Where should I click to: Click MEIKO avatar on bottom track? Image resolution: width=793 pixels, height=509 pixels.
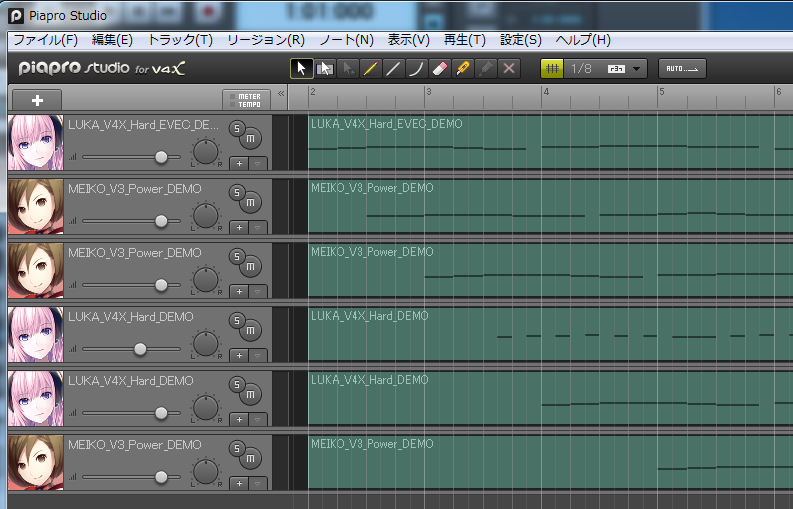tap(35, 462)
